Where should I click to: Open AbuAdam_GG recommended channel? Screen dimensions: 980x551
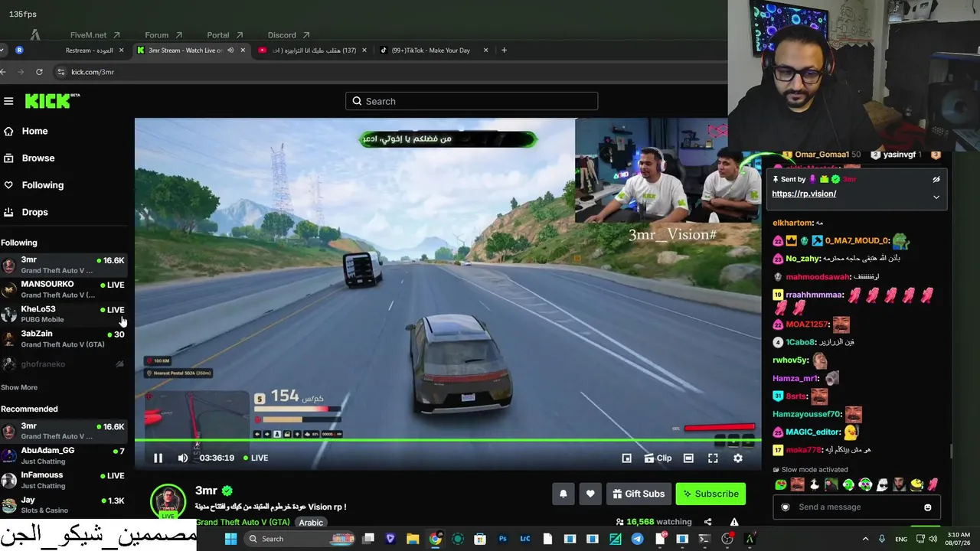click(x=64, y=455)
